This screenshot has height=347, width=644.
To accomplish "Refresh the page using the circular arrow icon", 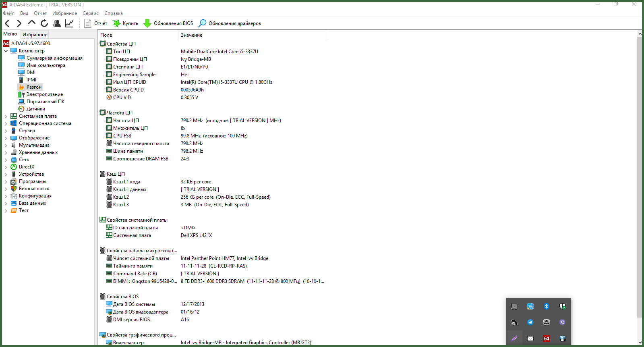I will point(44,23).
